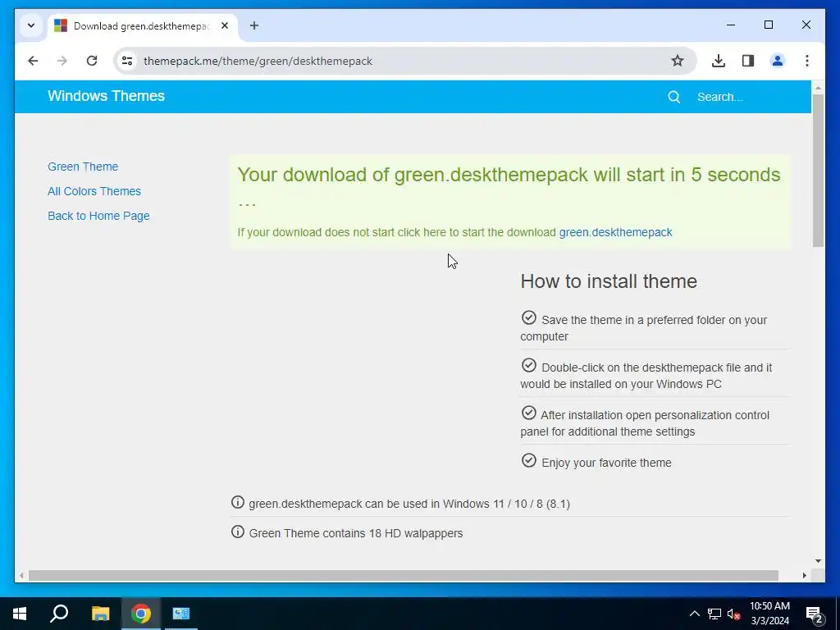Open File Explorer from taskbar

tap(100, 614)
